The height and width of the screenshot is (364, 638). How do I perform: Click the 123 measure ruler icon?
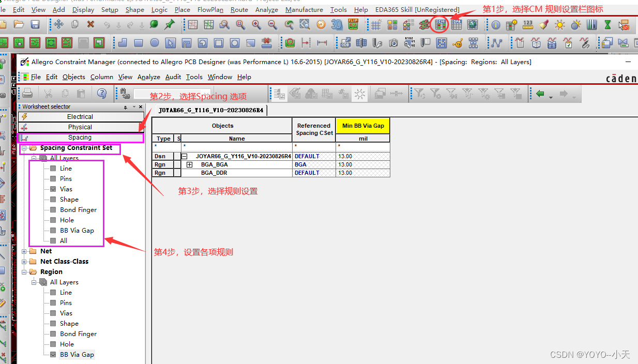[527, 24]
